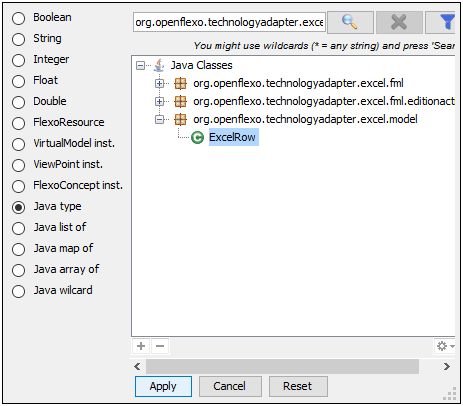
Task: Click the magnifier search button
Action: [x=350, y=22]
